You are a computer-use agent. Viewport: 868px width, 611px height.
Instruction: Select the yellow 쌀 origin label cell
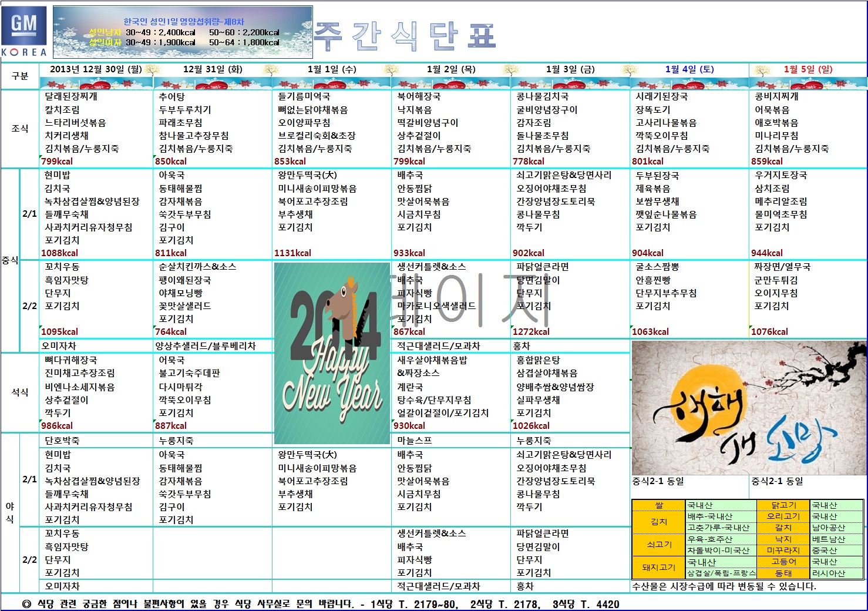(x=658, y=505)
